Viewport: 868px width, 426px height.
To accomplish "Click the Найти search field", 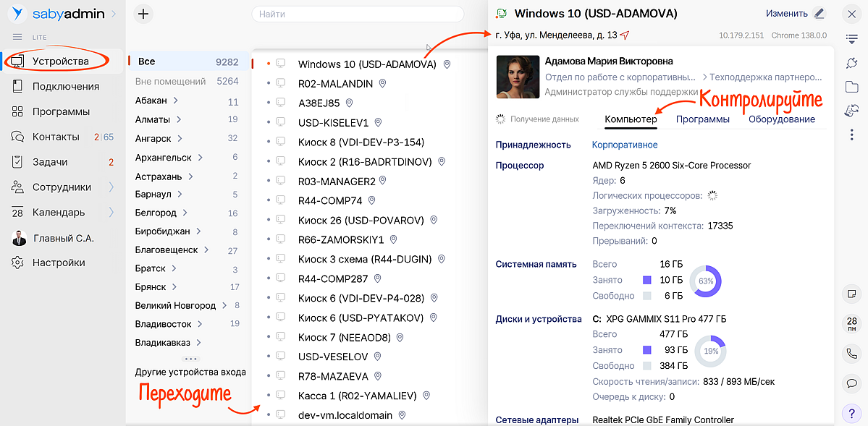I will pyautogui.click(x=358, y=14).
